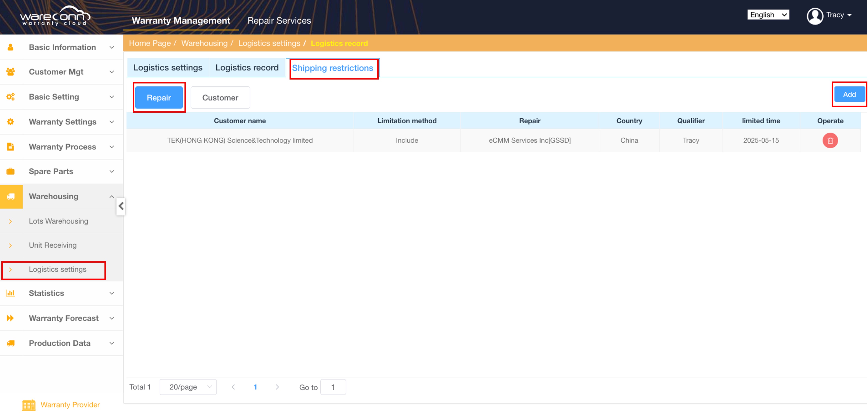Click the Statistics bar chart icon
The width and height of the screenshot is (868, 414).
pyautogui.click(x=10, y=293)
